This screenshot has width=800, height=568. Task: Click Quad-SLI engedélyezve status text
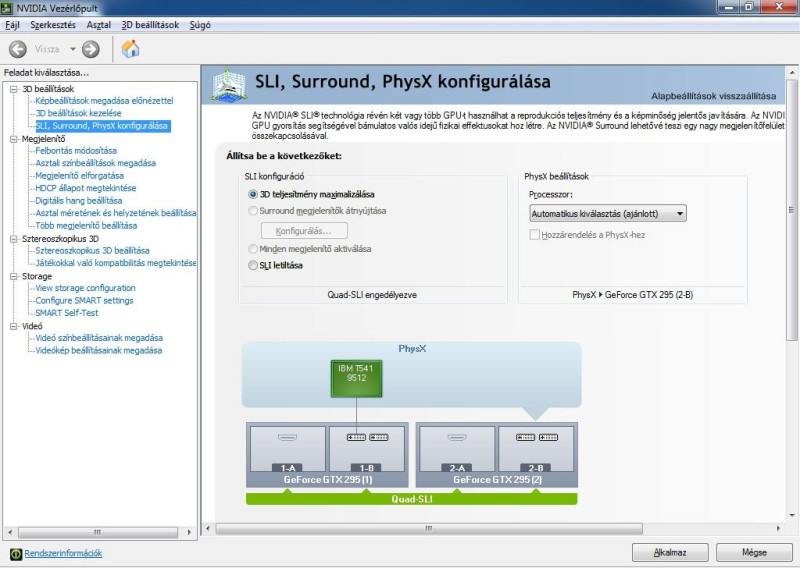point(372,295)
